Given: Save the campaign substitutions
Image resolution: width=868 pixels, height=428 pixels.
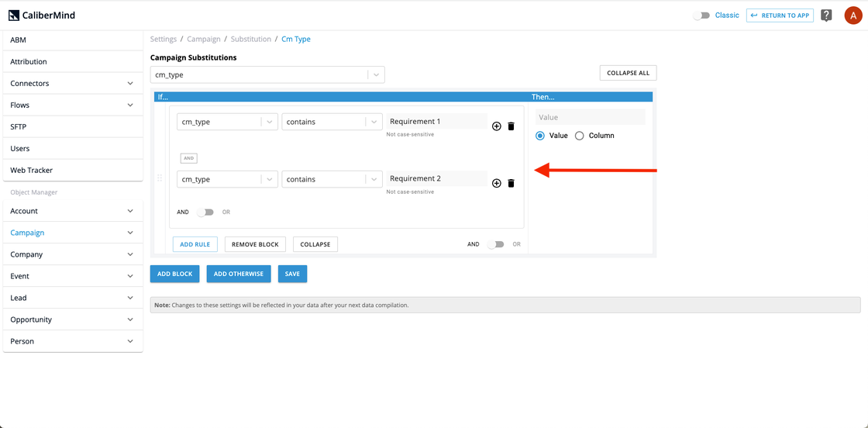Looking at the screenshot, I should tap(292, 274).
